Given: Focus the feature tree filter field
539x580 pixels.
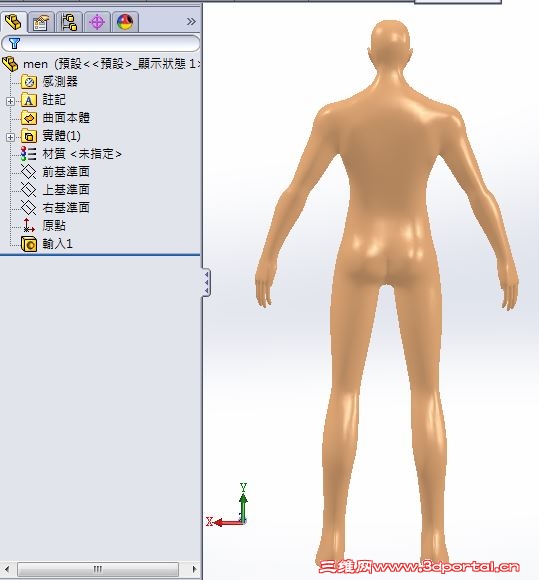Looking at the screenshot, I should [101, 43].
